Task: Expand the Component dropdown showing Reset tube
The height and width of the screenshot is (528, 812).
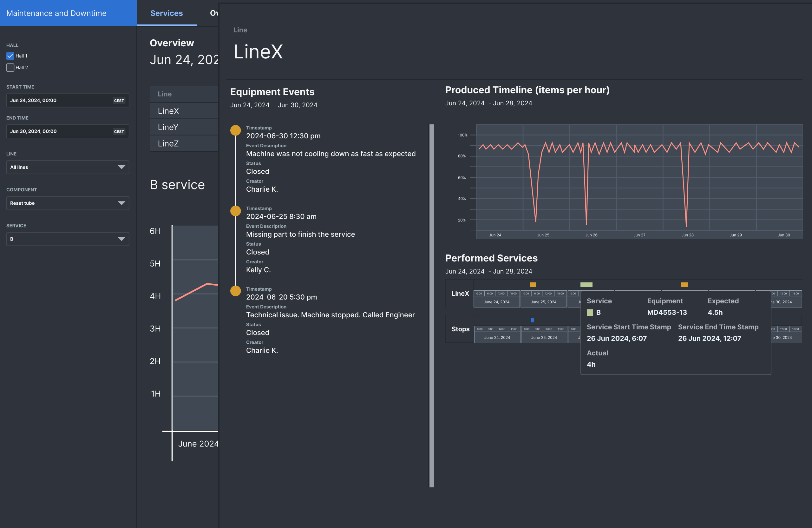Action: (x=68, y=203)
